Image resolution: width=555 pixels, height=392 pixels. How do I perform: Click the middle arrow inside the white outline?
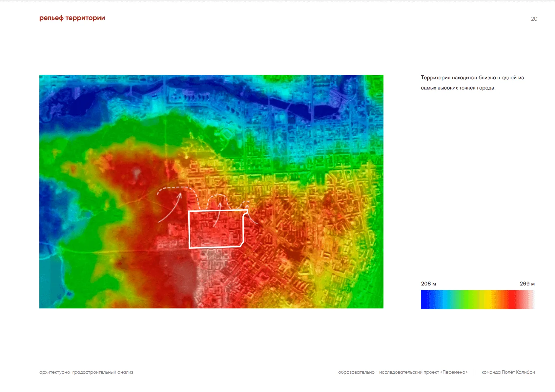(217, 215)
